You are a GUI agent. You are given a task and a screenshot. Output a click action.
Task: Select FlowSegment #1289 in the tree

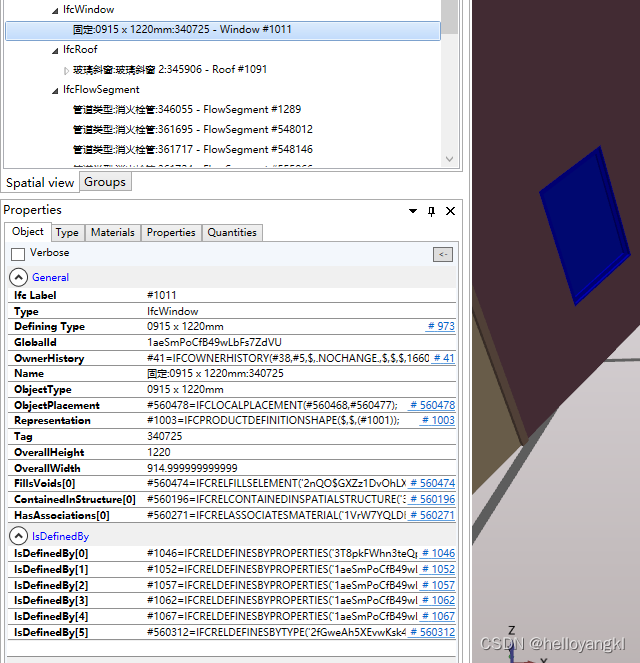click(x=187, y=110)
